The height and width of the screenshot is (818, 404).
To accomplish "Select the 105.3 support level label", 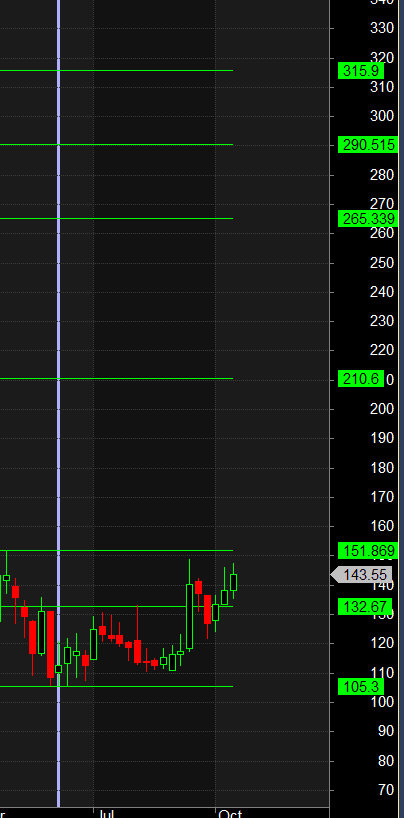I will click(361, 687).
